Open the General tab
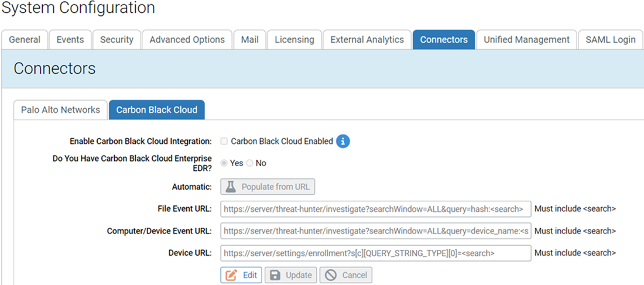 point(25,40)
